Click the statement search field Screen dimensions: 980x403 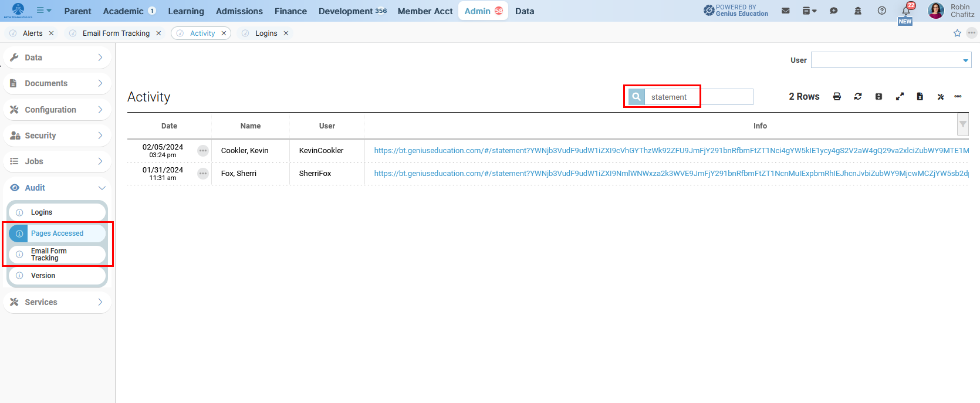coord(698,97)
